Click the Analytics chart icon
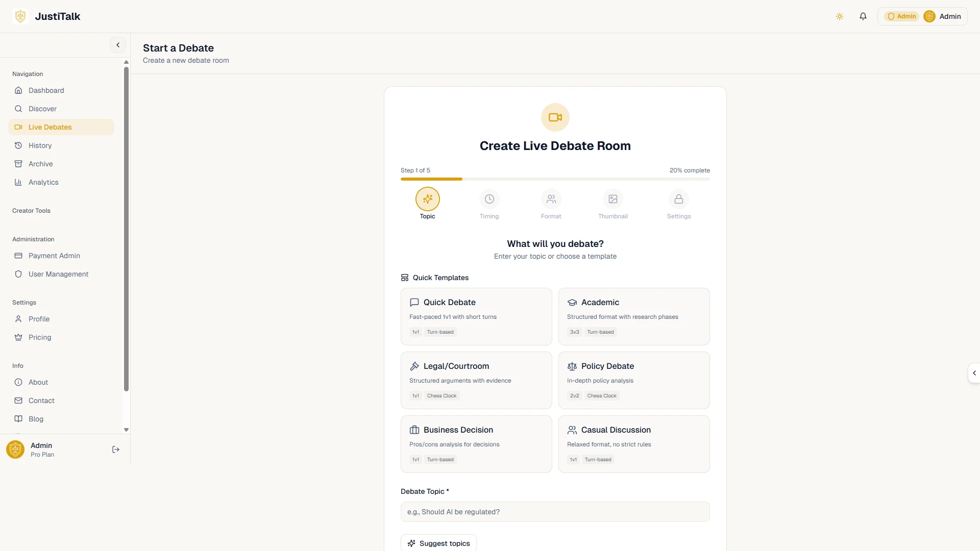This screenshot has height=551, width=980. tap(18, 182)
